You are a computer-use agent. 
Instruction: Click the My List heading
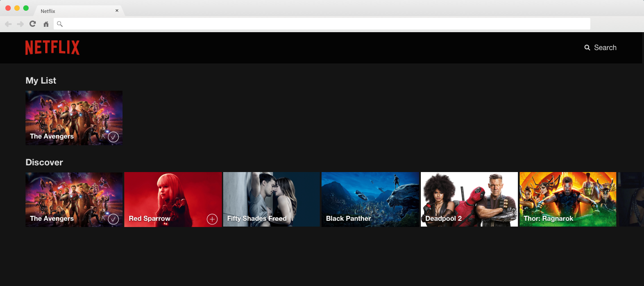(41, 80)
